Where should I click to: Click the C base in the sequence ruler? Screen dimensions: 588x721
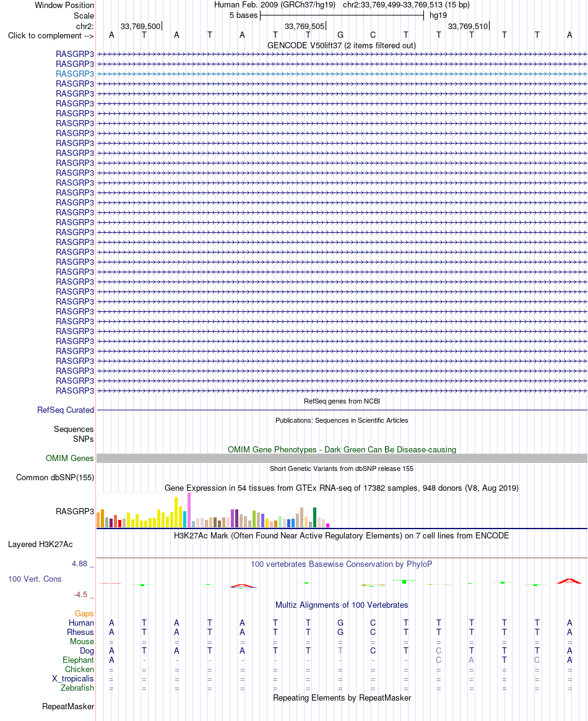tap(373, 35)
